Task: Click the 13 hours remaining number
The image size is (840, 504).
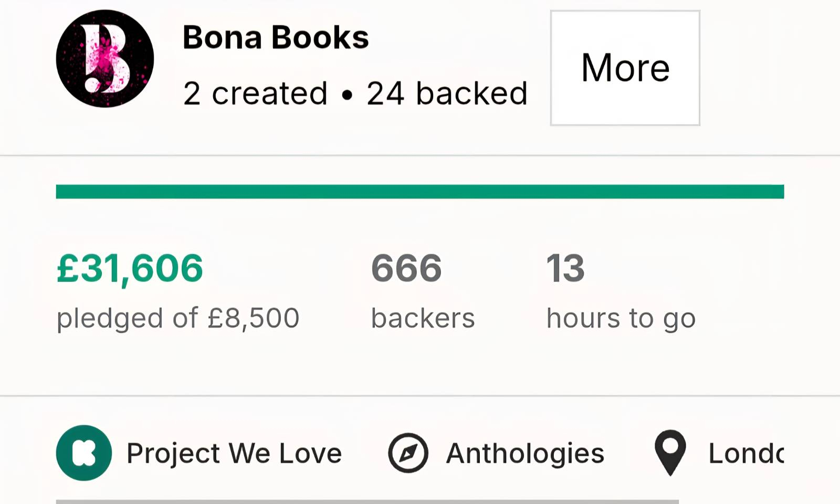Action: point(565,268)
